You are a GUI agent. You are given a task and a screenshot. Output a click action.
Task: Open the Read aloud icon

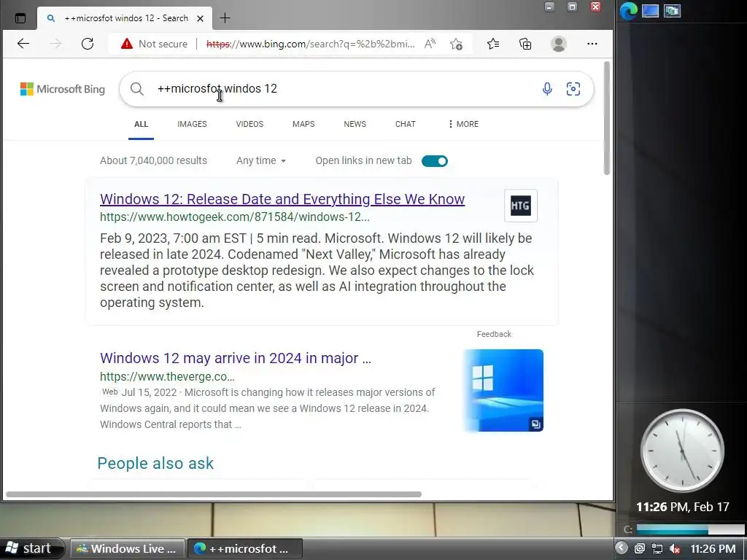point(430,44)
